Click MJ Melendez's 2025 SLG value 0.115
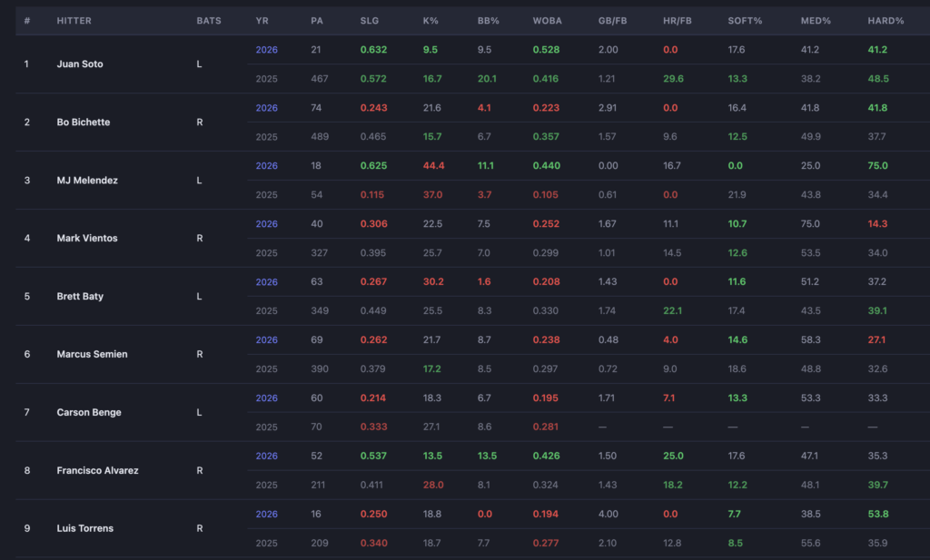Screen dimensions: 930x560 (371, 195)
